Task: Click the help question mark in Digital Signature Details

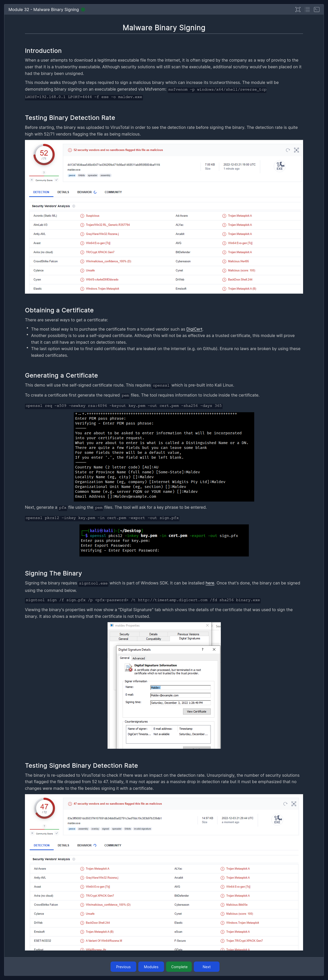Action: 202,649
